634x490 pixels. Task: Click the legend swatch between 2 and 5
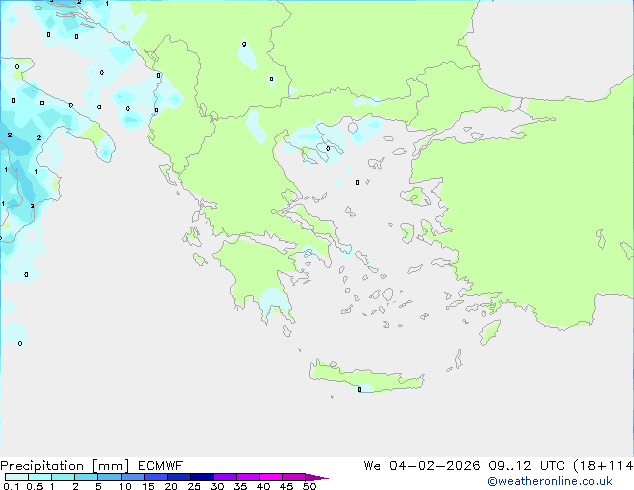[86, 477]
